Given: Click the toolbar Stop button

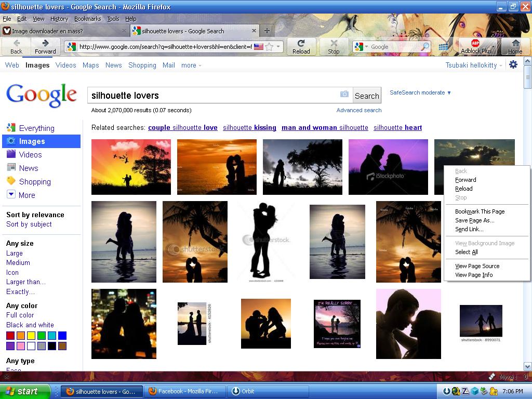Looking at the screenshot, I should (x=334, y=46).
